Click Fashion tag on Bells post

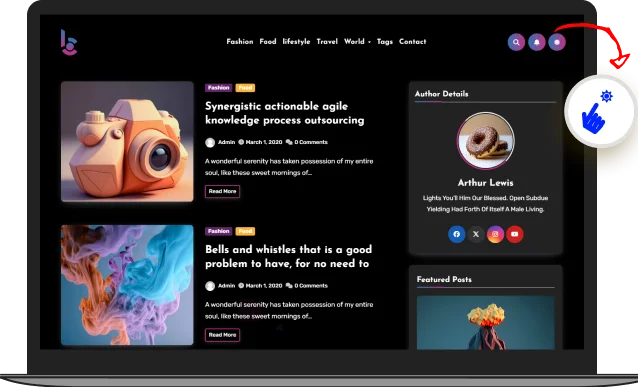click(x=218, y=231)
